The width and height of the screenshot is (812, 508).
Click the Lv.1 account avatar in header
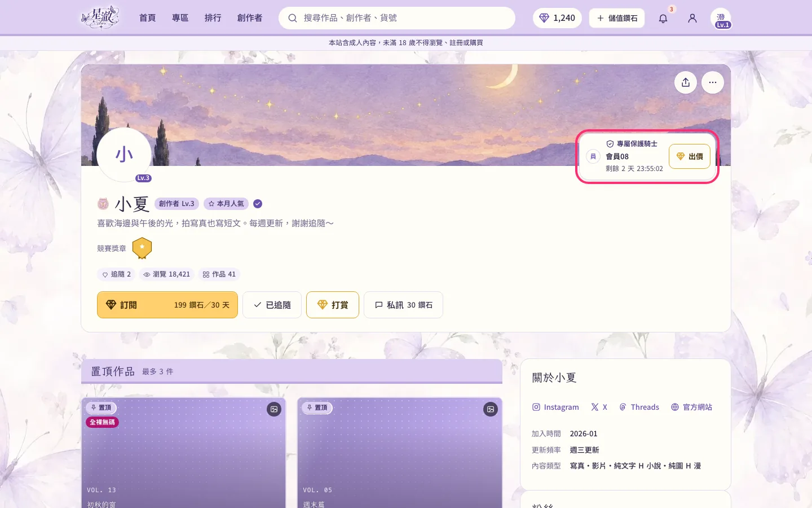tap(721, 18)
